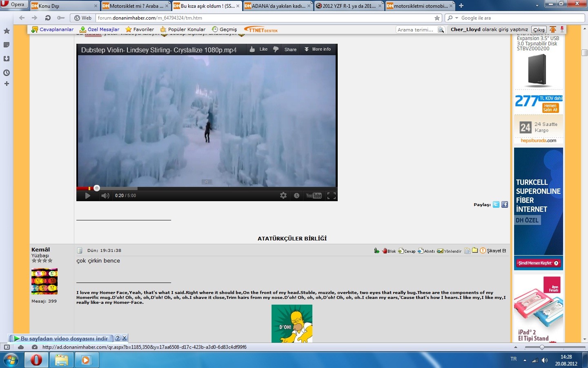
Task: Open the Favoriler link
Action: [140, 29]
